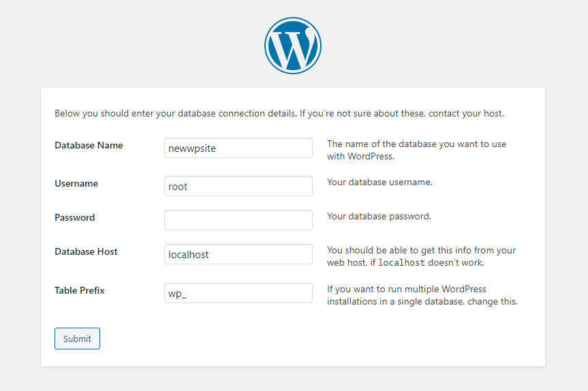Select the "Password" label text
Viewport: 588px width, 391px height.
tap(75, 217)
